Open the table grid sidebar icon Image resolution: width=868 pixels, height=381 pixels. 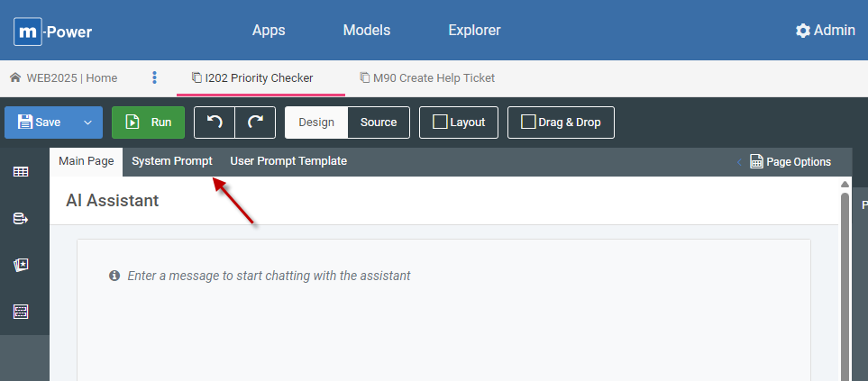point(21,171)
